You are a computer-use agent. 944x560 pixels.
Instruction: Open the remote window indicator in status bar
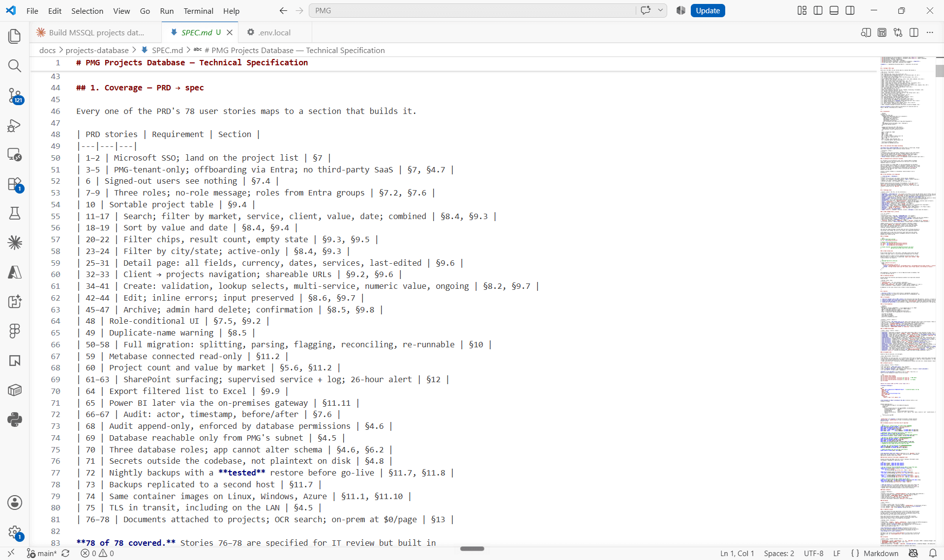(11, 553)
